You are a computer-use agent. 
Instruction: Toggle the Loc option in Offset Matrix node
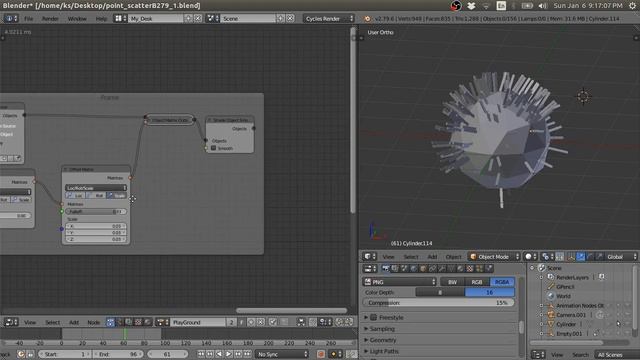(x=75, y=196)
